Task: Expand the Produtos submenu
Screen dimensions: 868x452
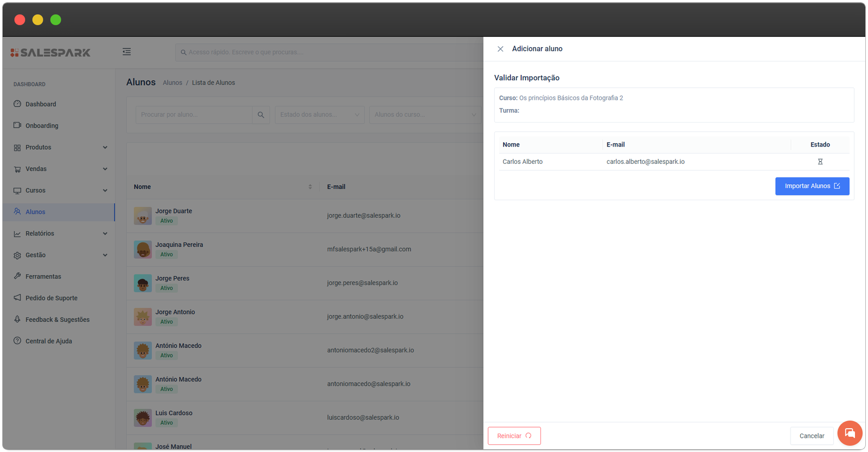Action: point(105,148)
